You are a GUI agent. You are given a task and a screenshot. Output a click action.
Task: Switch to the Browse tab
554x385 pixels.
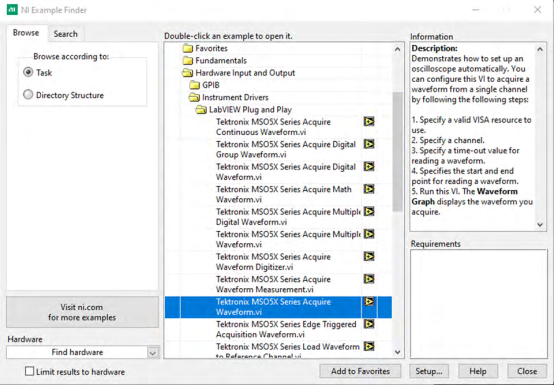26,33
